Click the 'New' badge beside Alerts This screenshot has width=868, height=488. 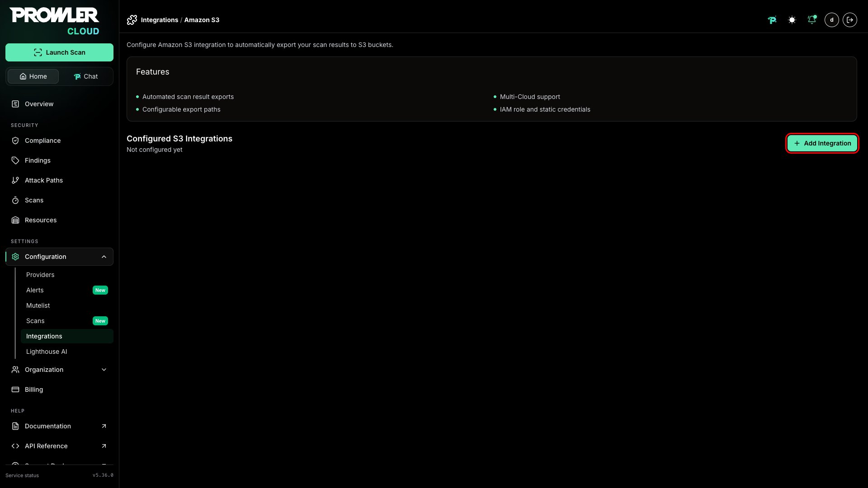point(100,290)
